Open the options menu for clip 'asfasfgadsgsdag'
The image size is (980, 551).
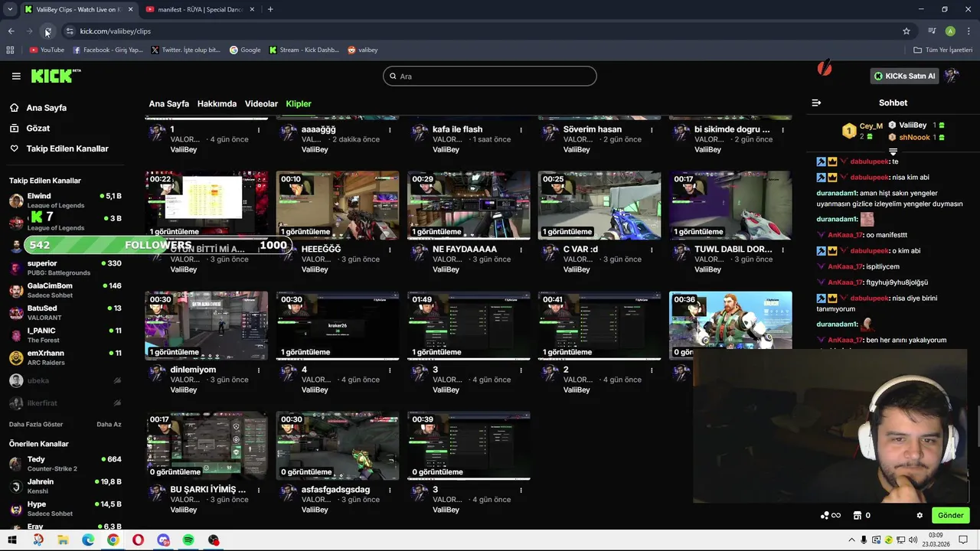coord(390,491)
